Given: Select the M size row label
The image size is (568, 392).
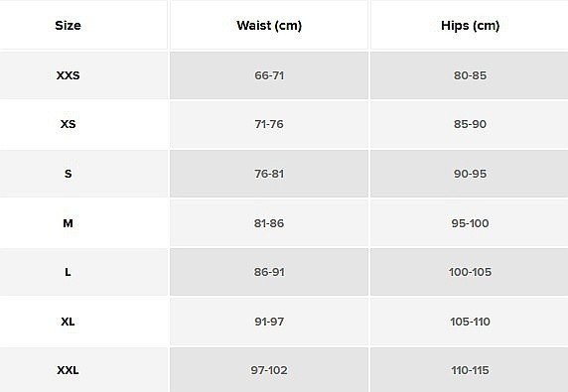Looking at the screenshot, I should (68, 223).
